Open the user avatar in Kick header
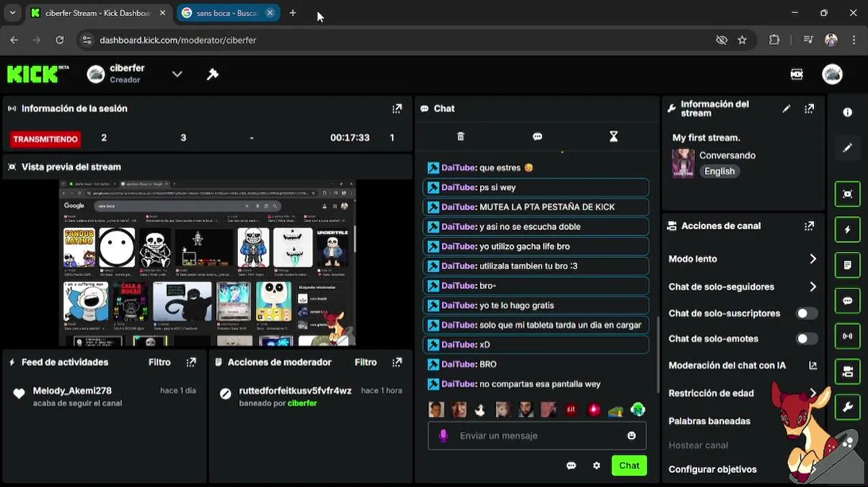This screenshot has width=868, height=487. coord(832,74)
